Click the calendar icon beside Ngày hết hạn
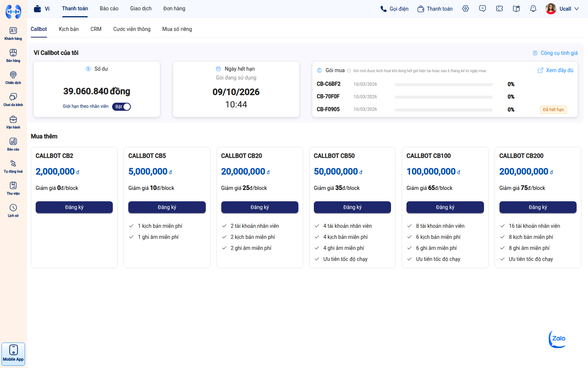Screen dimensions: 588x368 click(x=218, y=69)
